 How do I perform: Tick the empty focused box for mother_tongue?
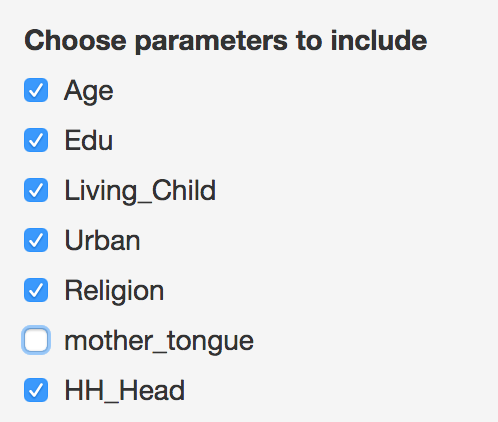(x=36, y=340)
